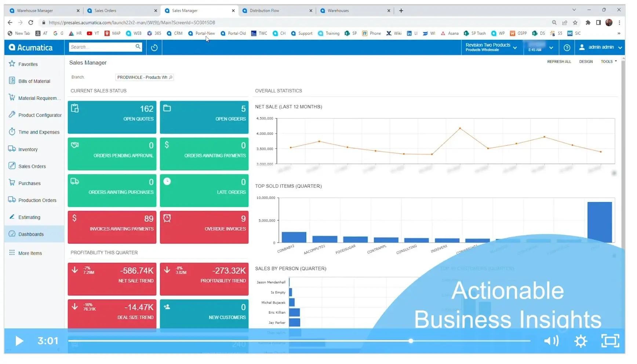The image size is (637, 364).
Task: Open Profitability Trend tile
Action: click(x=204, y=279)
